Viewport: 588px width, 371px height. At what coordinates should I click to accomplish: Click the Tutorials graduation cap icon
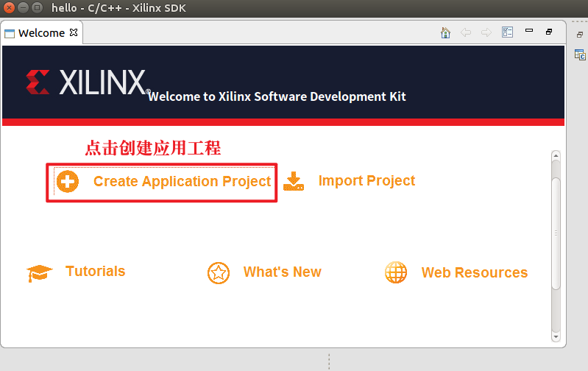(x=40, y=273)
